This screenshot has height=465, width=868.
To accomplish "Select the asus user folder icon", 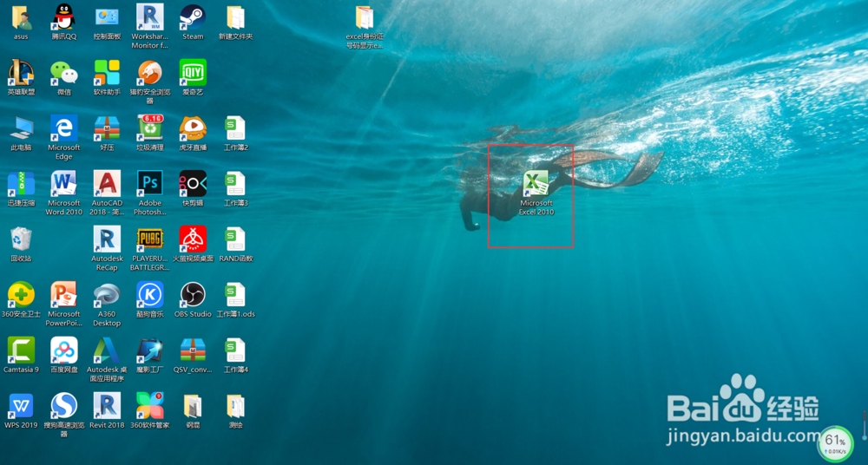I will 21,22.
